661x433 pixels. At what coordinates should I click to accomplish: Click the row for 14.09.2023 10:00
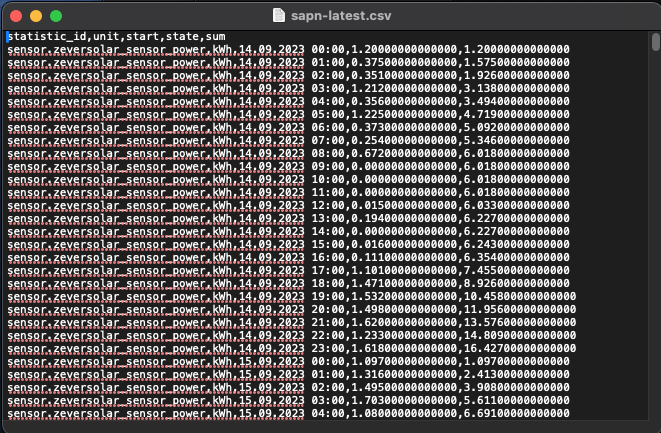click(288, 179)
